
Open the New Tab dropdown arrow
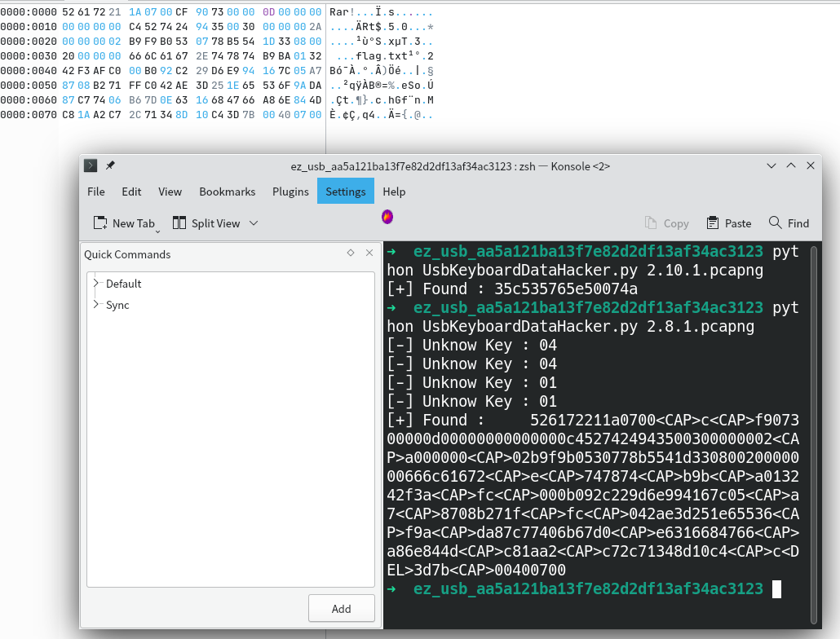(x=158, y=231)
